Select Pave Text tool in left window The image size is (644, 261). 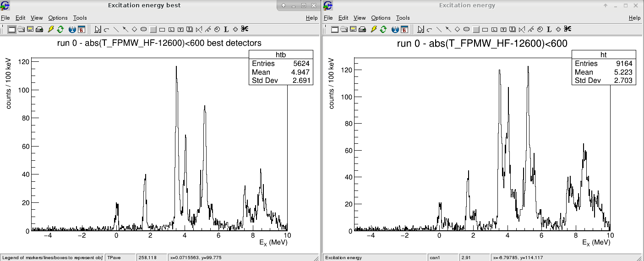pos(180,29)
